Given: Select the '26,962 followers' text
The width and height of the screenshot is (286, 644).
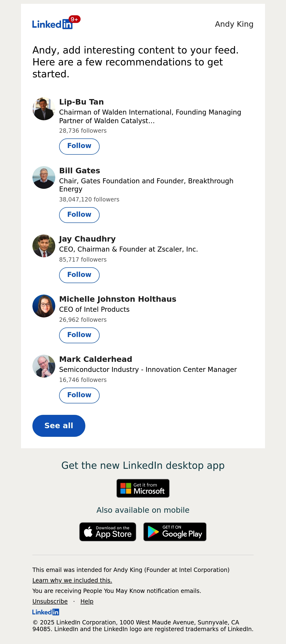Looking at the screenshot, I should pos(83,320).
